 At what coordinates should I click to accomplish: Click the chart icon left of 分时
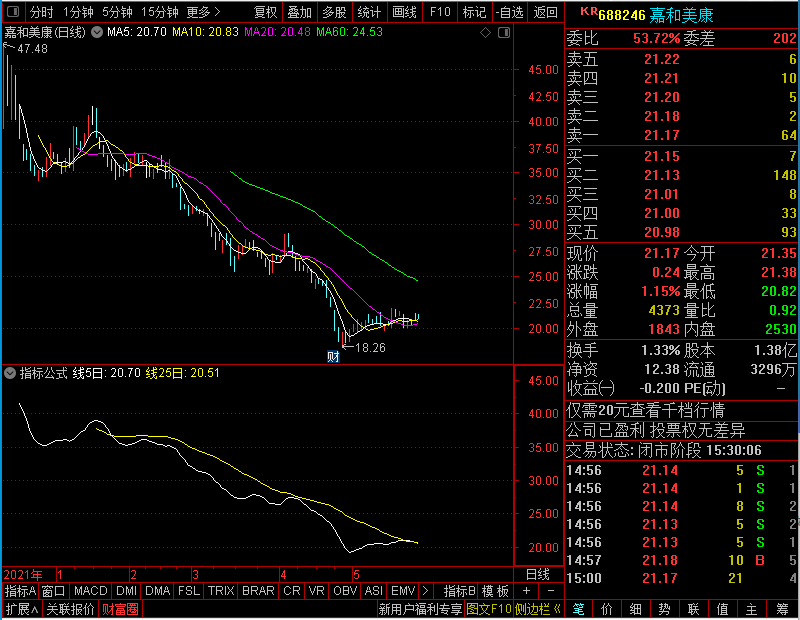coord(12,12)
